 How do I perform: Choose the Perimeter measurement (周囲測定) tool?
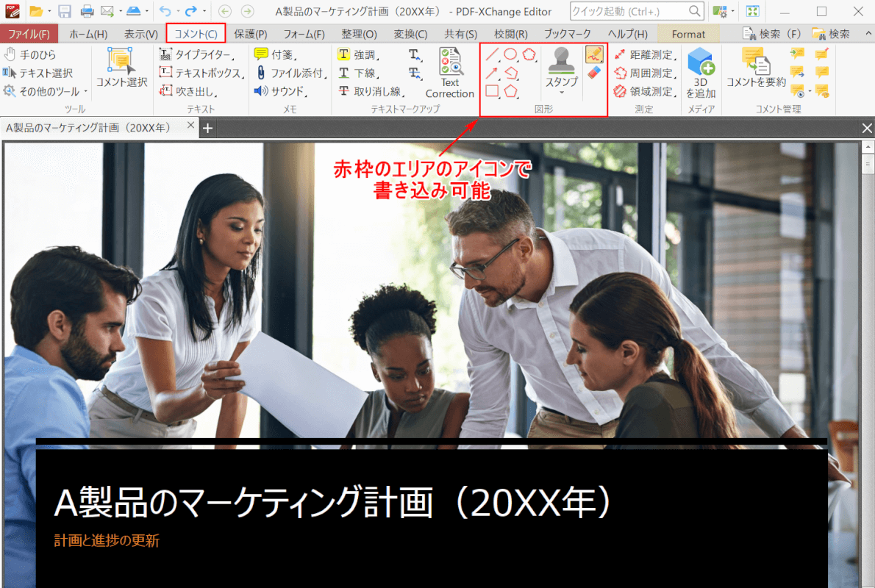point(645,73)
